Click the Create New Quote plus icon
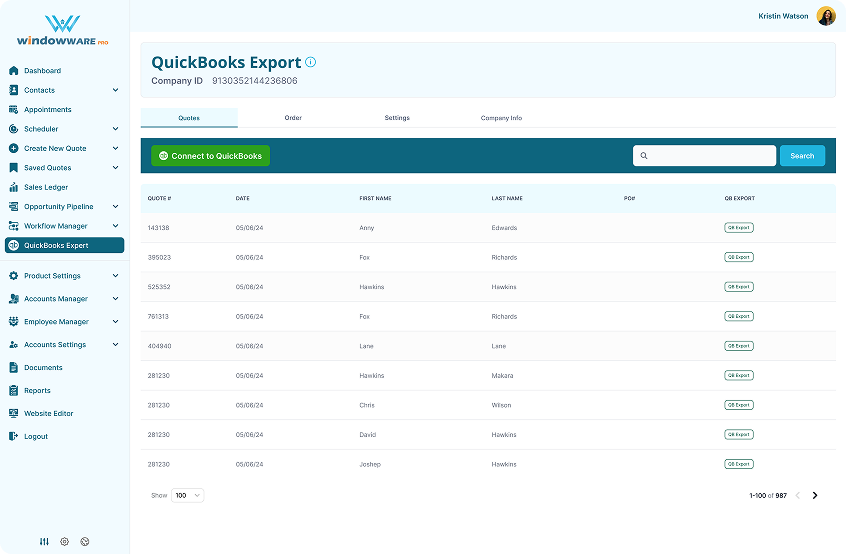Screen dimensions: 846x554 [x=14, y=148]
